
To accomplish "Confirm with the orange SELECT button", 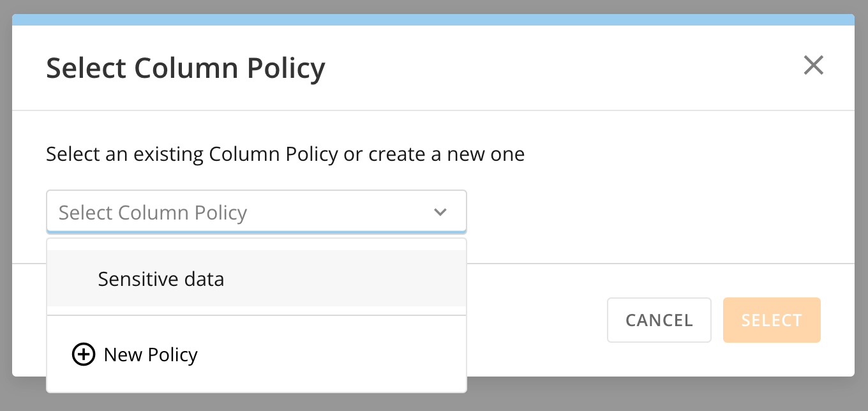I will pyautogui.click(x=772, y=320).
